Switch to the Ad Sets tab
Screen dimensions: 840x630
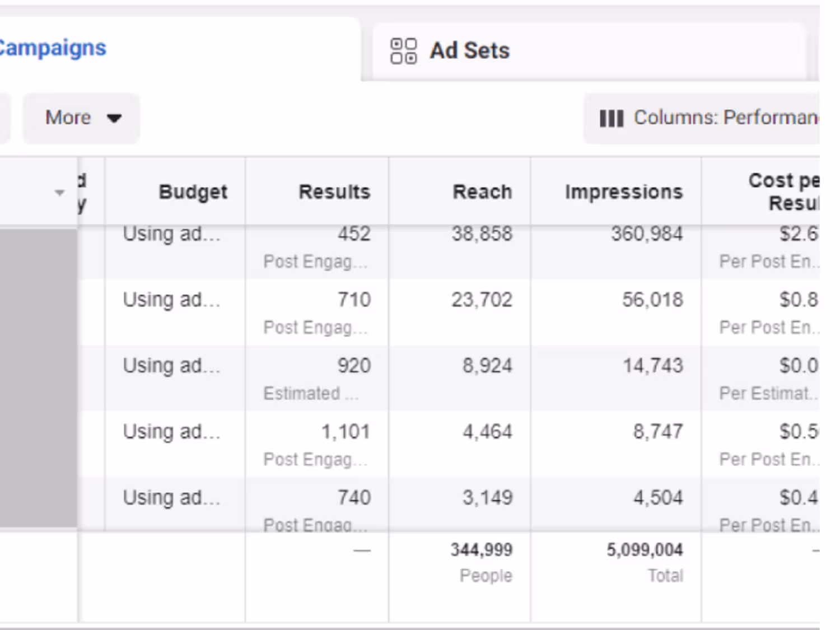click(x=469, y=51)
